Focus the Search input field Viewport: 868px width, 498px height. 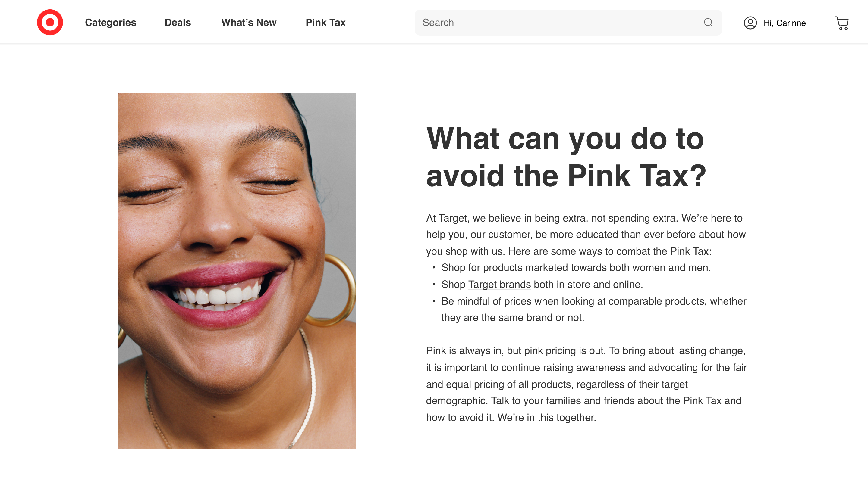[568, 23]
